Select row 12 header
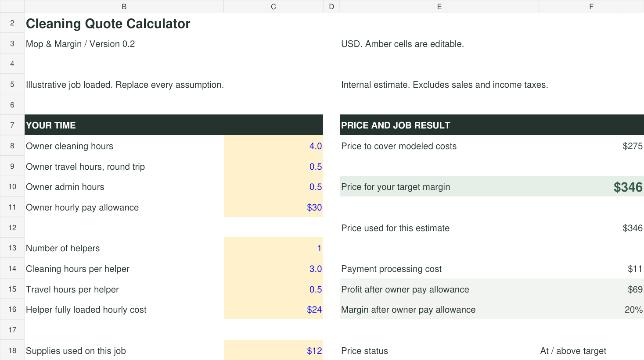Image resolution: width=644 pixels, height=360 pixels. click(x=12, y=228)
